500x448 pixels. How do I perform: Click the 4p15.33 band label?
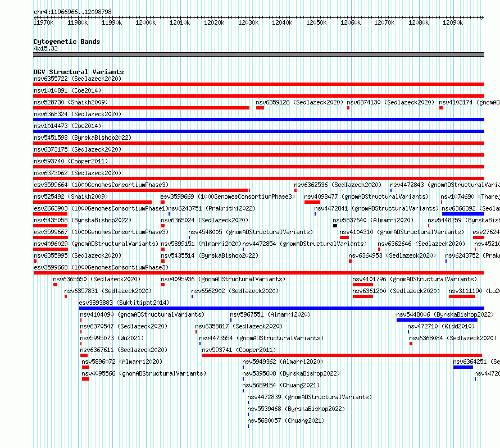pos(46,48)
